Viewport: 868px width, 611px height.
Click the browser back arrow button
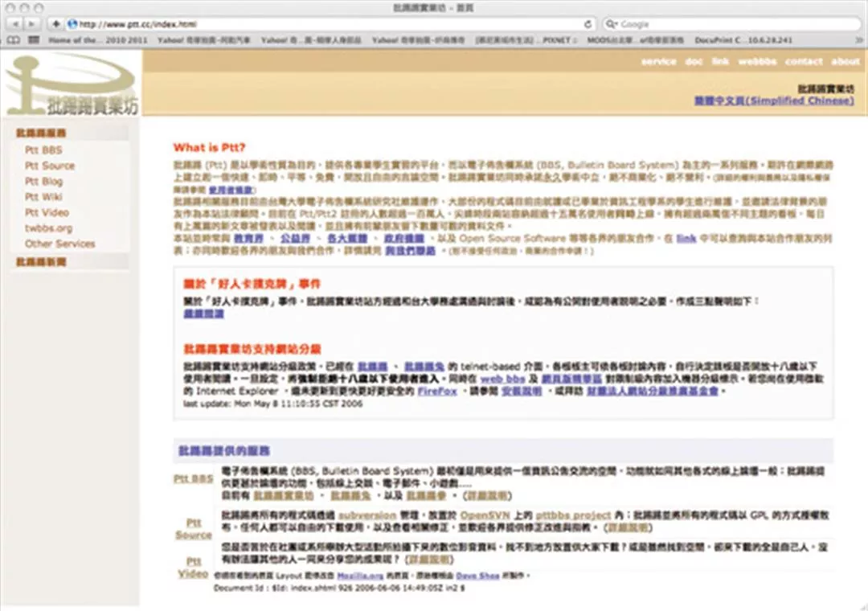point(14,24)
